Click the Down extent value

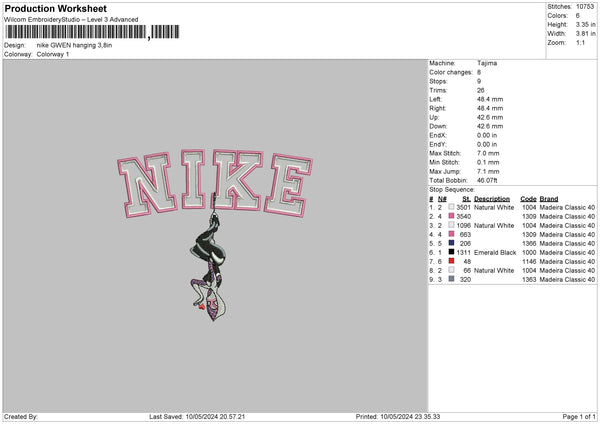pos(490,126)
